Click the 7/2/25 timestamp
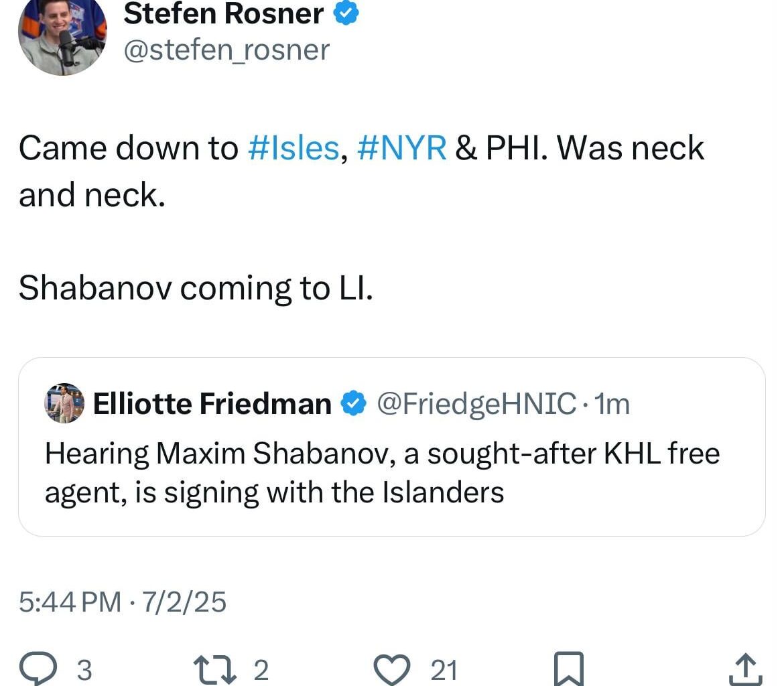 click(186, 602)
